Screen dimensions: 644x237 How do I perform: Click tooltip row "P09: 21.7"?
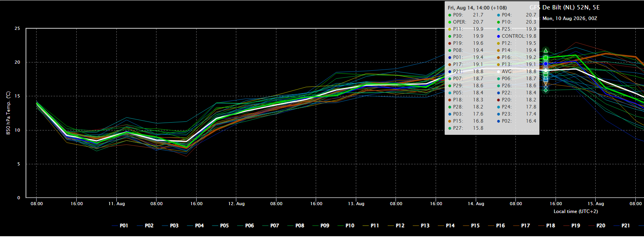[466, 15]
